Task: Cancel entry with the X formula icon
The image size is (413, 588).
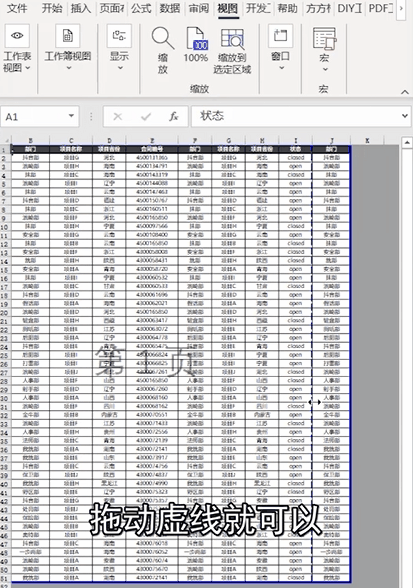Action: tap(117, 117)
